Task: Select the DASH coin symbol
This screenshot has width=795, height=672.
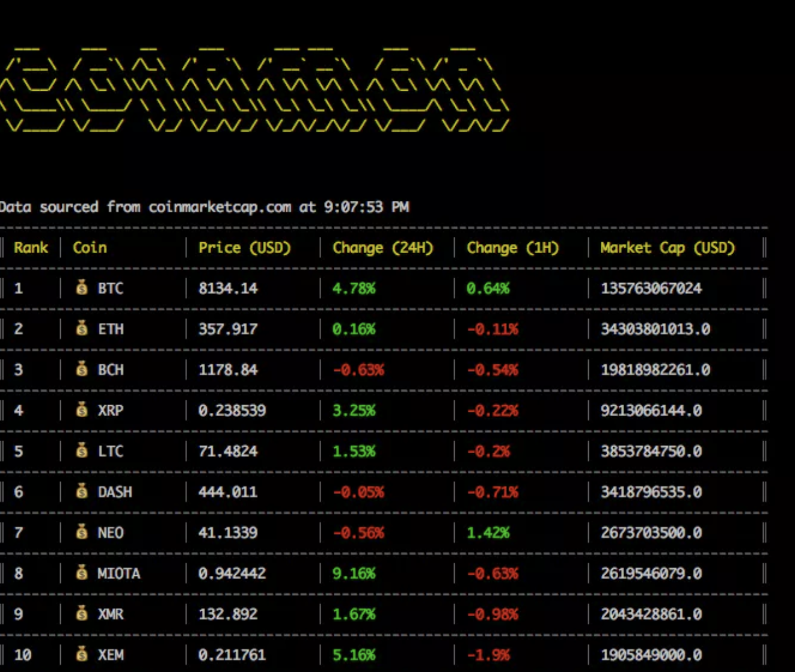Action: 115,492
